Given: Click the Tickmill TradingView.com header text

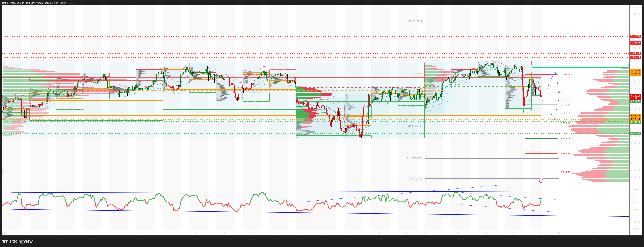Looking at the screenshot, I should point(38,3).
